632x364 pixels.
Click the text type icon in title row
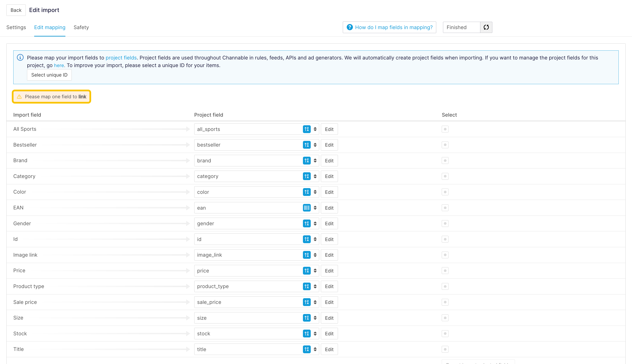pos(307,349)
